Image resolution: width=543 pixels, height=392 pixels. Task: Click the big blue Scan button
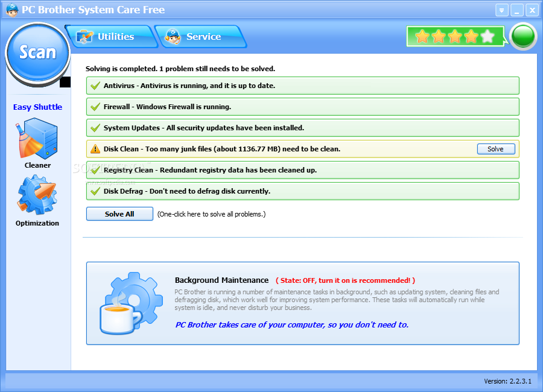click(x=37, y=54)
